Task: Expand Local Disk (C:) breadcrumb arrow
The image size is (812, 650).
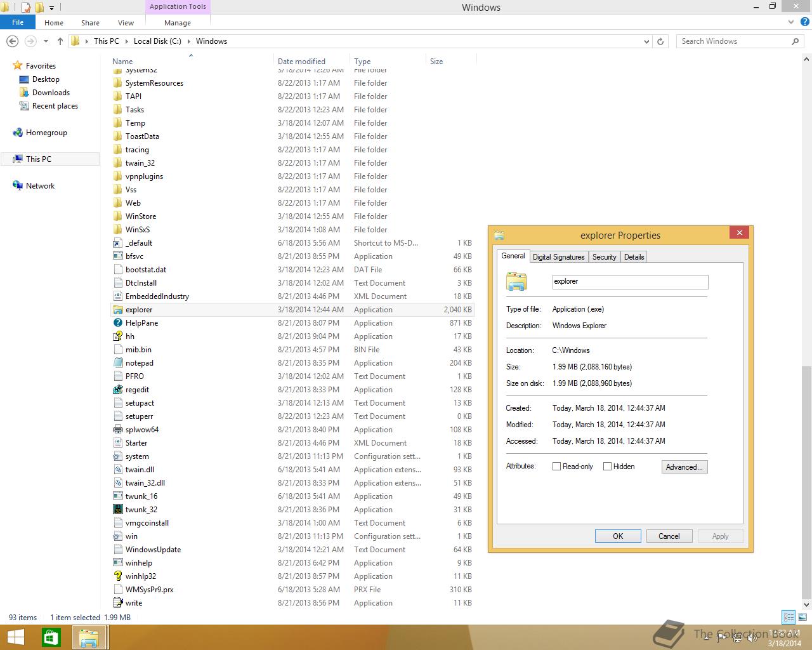Action: tap(189, 41)
